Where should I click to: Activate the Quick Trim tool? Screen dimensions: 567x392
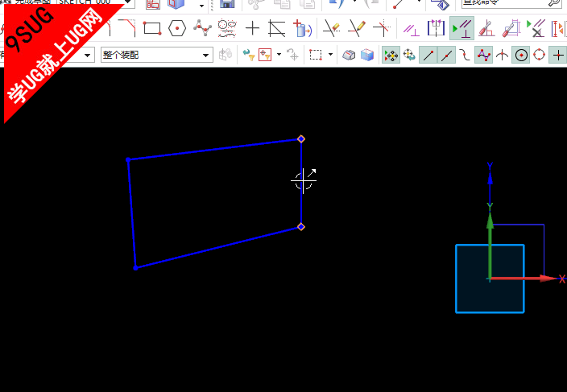331,28
